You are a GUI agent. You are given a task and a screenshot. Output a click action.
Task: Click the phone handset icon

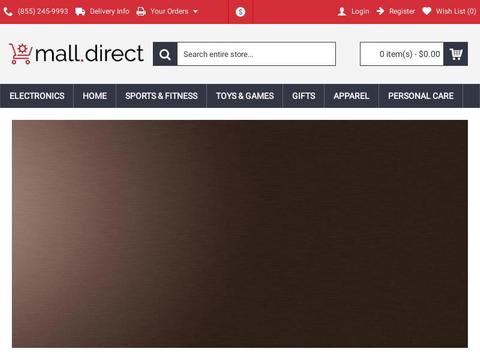[8, 12]
